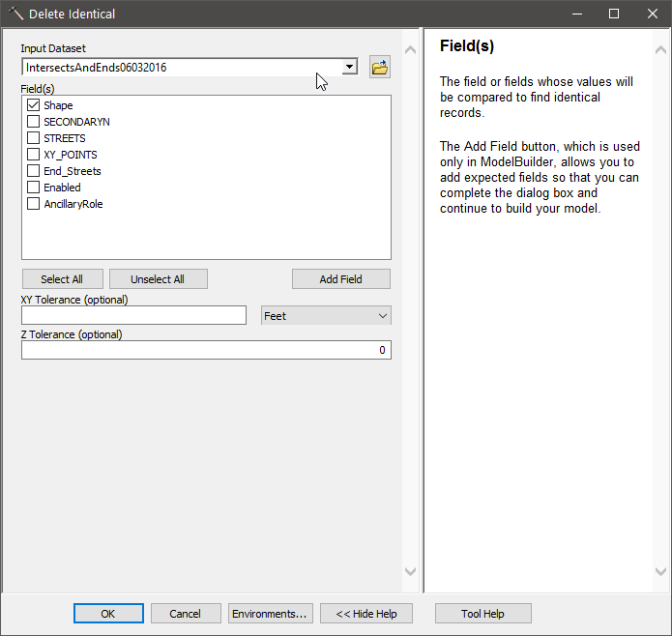The height and width of the screenshot is (636, 672).
Task: Click the Input Dataset label
Action: pos(53,48)
